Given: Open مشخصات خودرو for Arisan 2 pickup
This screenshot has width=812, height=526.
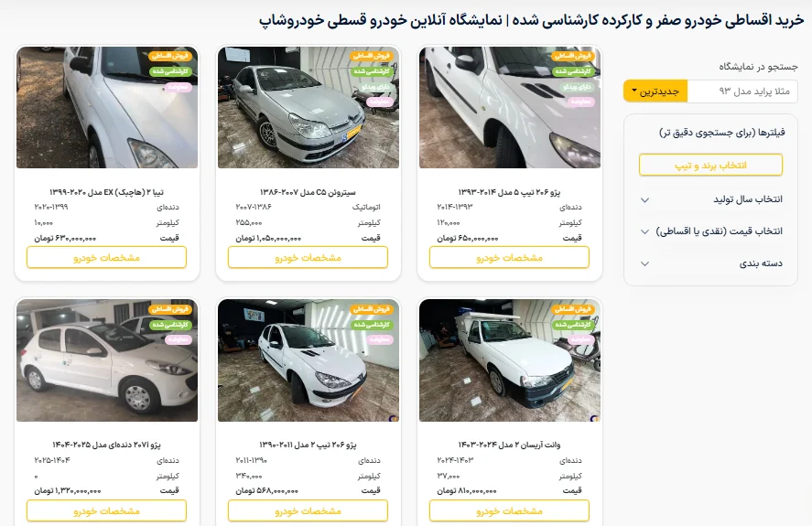Looking at the screenshot, I should point(510,510).
